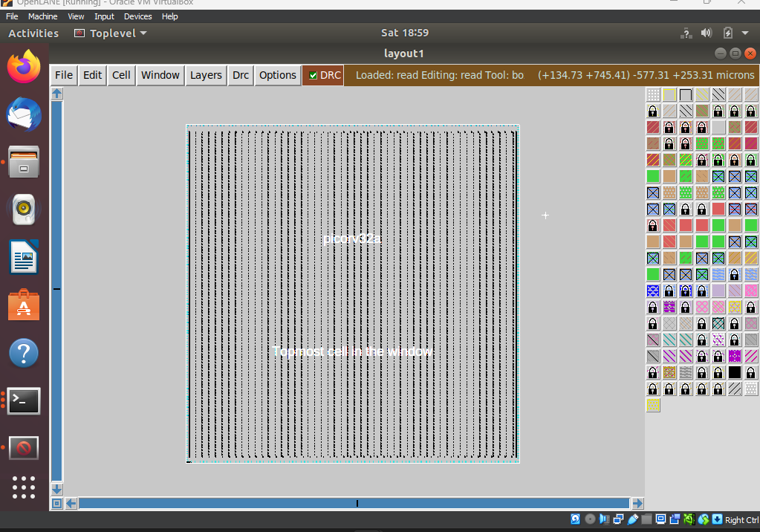Open the Cell menu

click(x=121, y=75)
